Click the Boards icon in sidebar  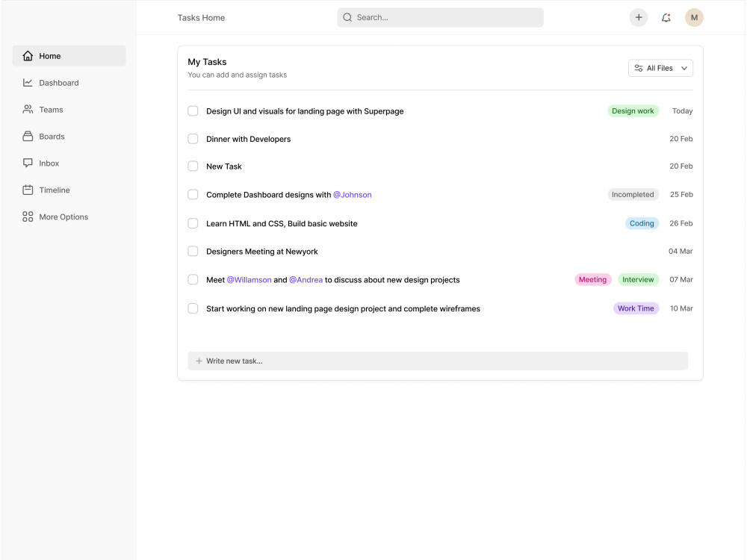pyautogui.click(x=28, y=136)
